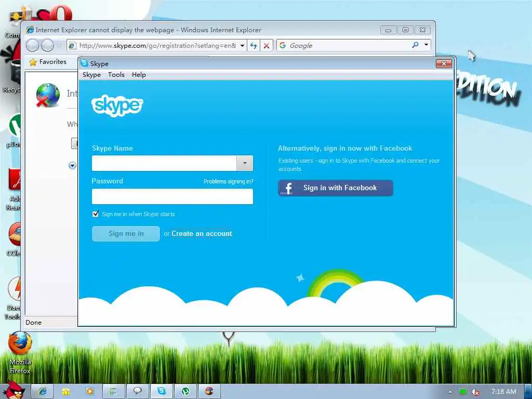Open the speech bubble chat icon on the taskbar
Viewport: 532px width, 399px height.
[137, 391]
